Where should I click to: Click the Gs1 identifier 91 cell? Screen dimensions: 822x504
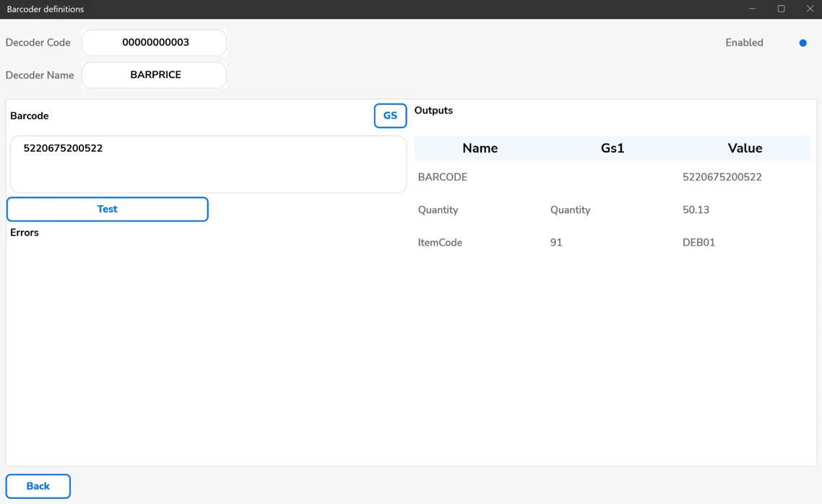pos(556,243)
